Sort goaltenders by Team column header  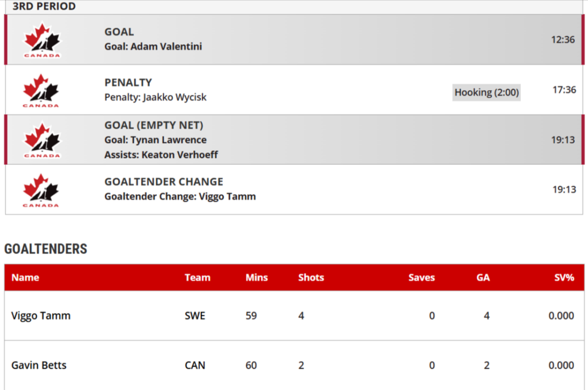198,277
